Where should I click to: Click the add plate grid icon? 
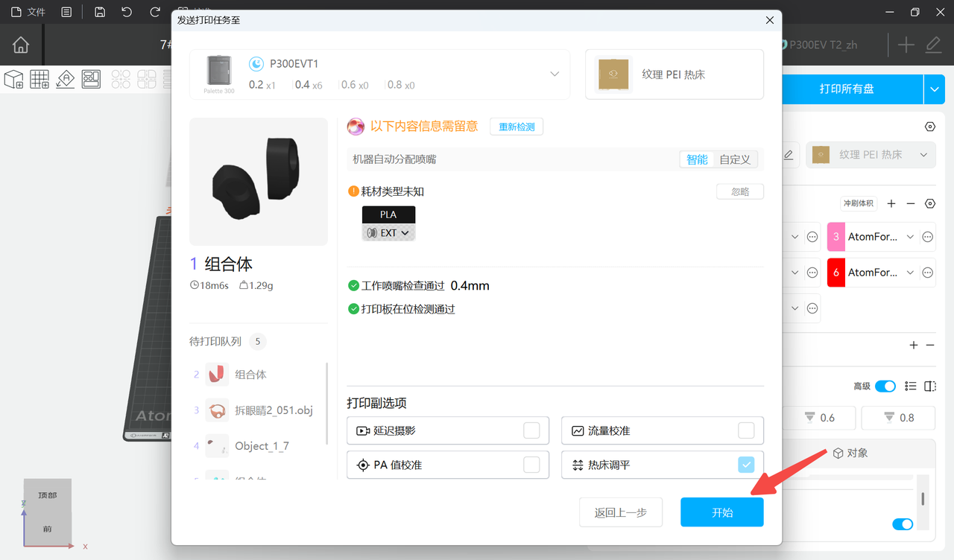tap(40, 79)
